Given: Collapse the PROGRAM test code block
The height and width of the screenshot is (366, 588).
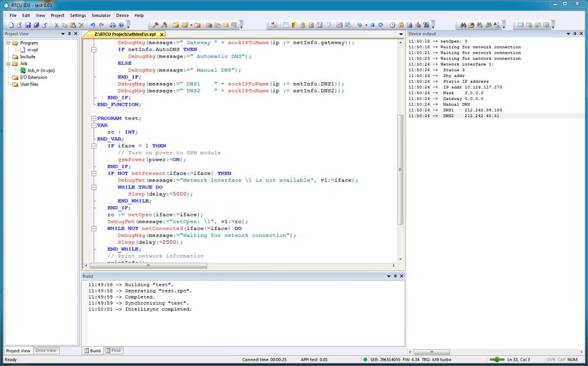Looking at the screenshot, I should pyautogui.click(x=94, y=118).
